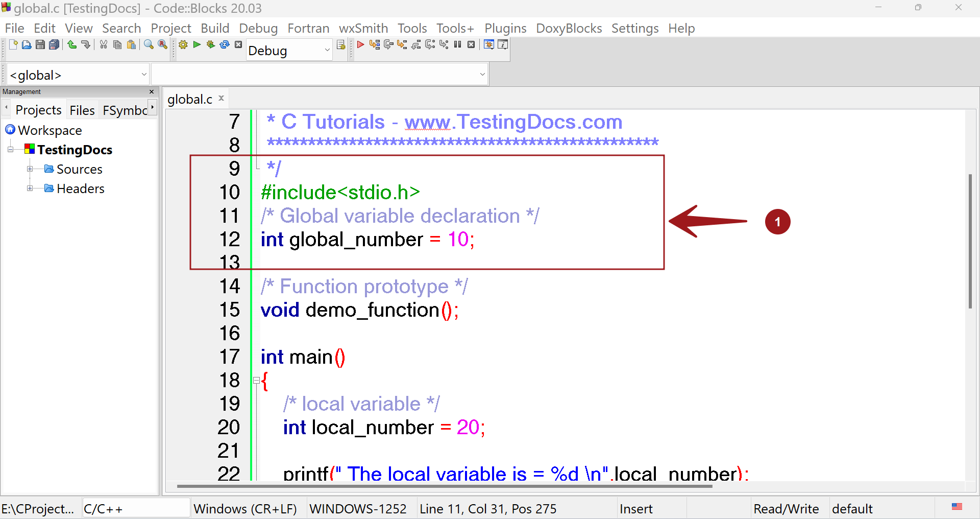Open the Fortran menu
The height and width of the screenshot is (519, 980).
click(308, 28)
